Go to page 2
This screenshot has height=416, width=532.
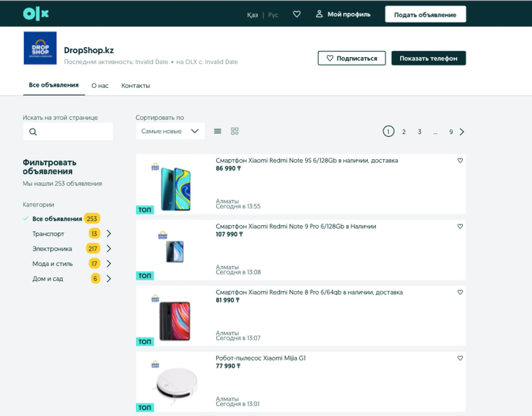404,132
